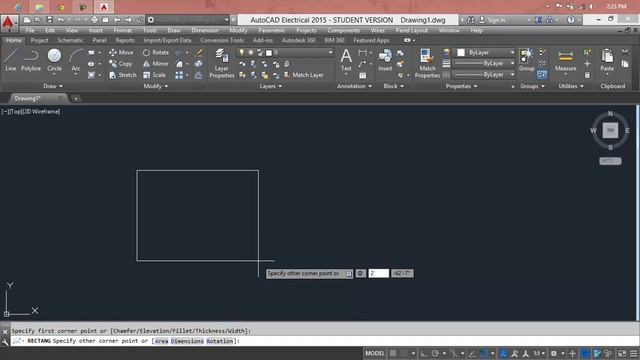Click Dimensions option in command line
Image resolution: width=640 pixels, height=360 pixels.
pyautogui.click(x=187, y=341)
